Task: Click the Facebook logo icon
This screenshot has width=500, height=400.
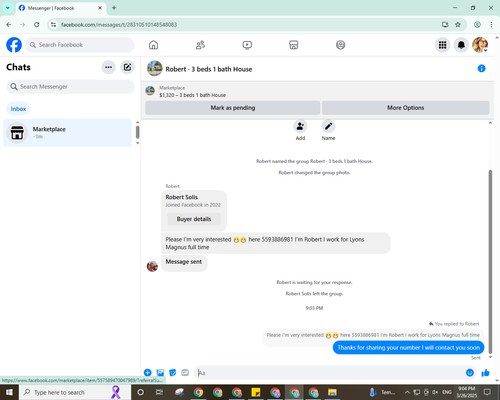Action: 14,45
